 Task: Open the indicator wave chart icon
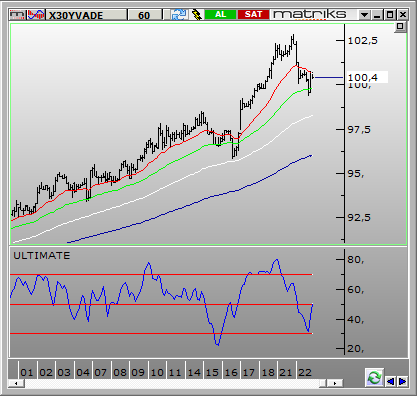(36, 15)
